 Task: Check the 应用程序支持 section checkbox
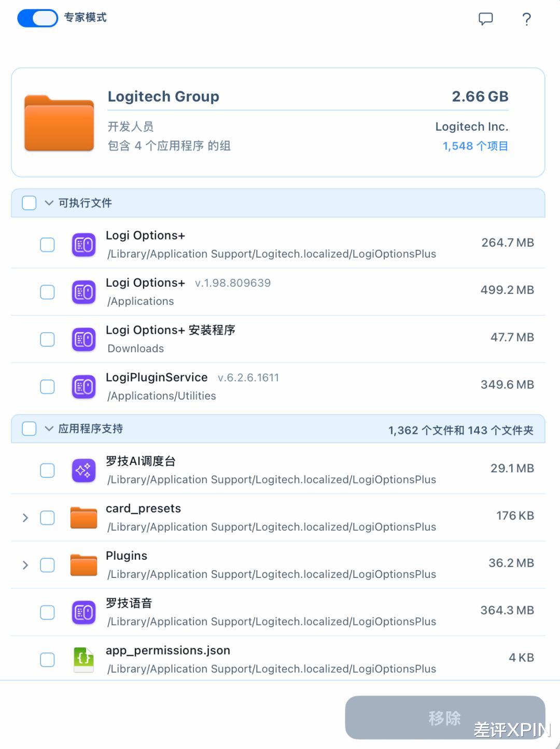(x=29, y=429)
